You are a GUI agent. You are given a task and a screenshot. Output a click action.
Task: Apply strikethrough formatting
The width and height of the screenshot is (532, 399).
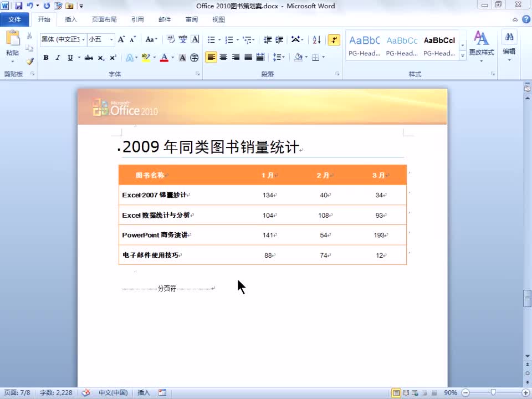[x=89, y=58]
